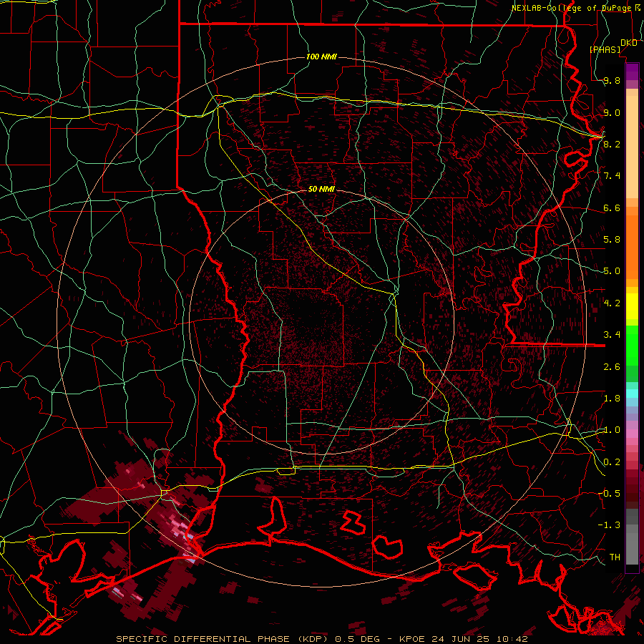Pick the deep orange color band
Image resolution: width=644 pixels, height=644 pixels.
pos(632,246)
